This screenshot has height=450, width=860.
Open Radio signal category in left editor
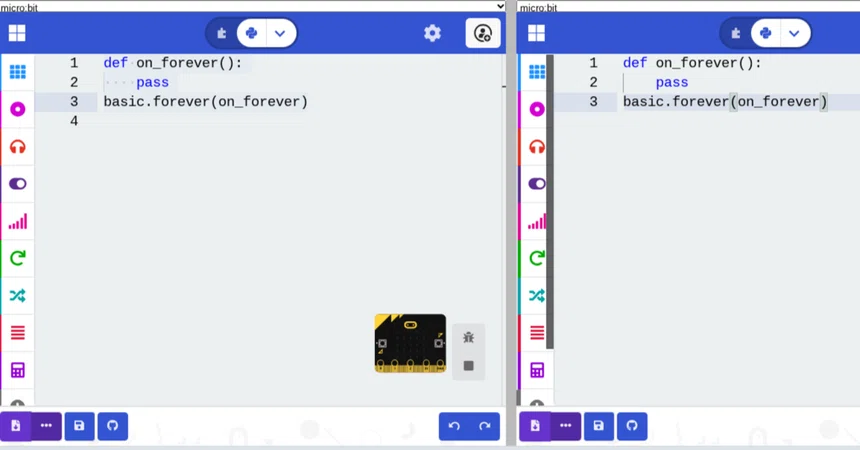18,221
